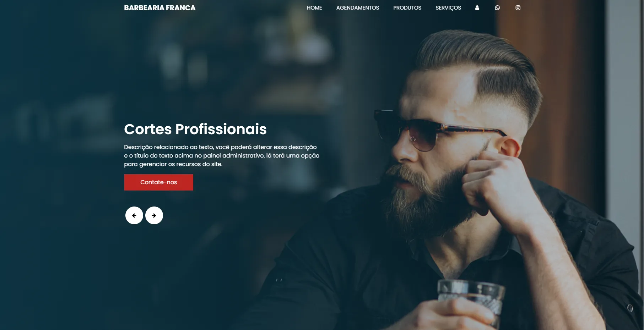
Task: Open the AGENDAMENTOS menu item
Action: click(358, 8)
